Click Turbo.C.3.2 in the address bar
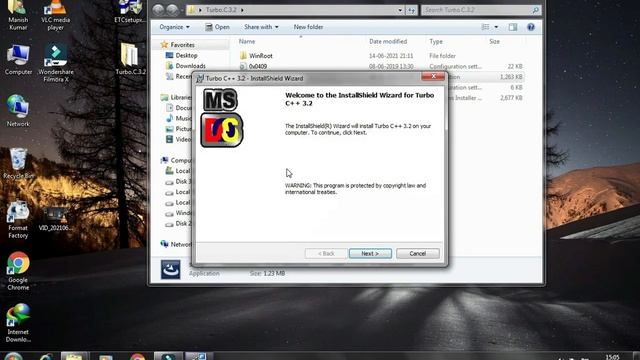 (x=221, y=10)
